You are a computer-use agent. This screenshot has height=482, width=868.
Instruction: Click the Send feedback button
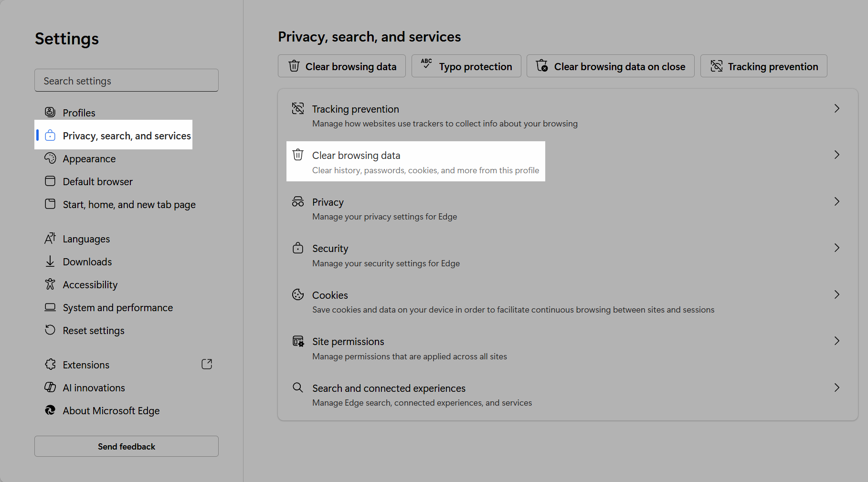(x=127, y=446)
